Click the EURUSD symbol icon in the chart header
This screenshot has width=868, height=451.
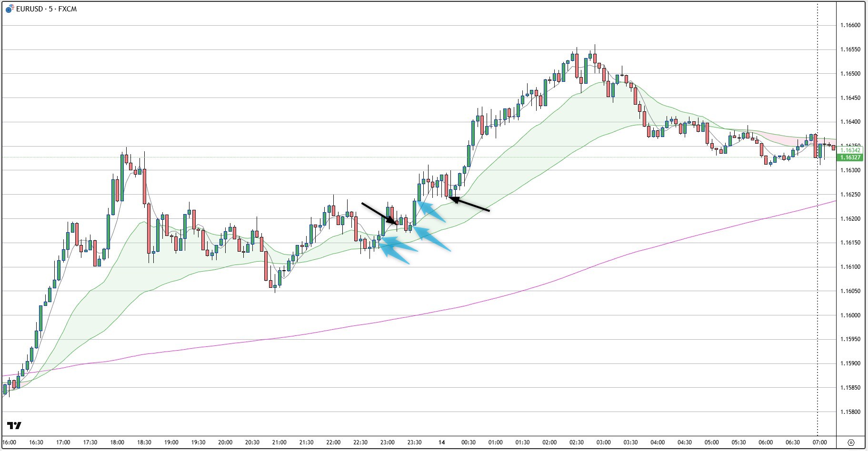[x=10, y=9]
